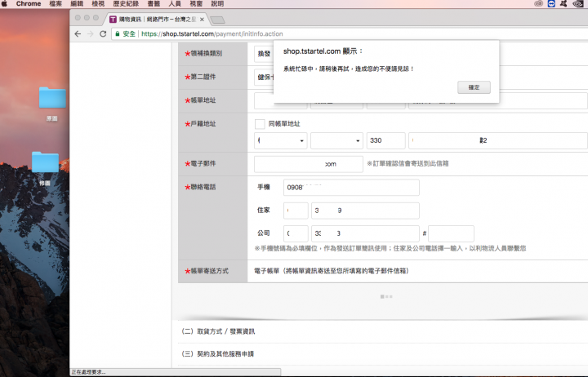Click the 公司 phone number field
588x377 pixels.
point(365,233)
